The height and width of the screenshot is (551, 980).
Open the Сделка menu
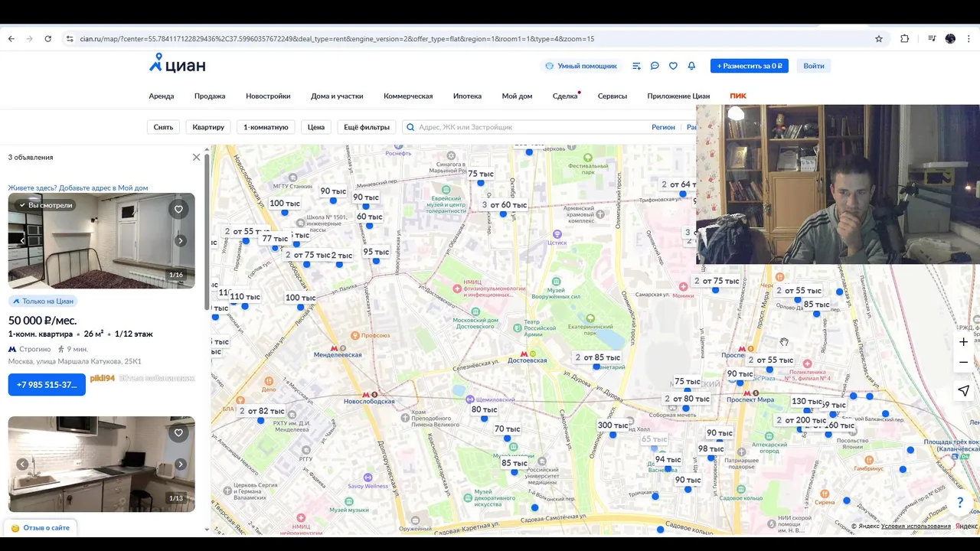click(565, 96)
